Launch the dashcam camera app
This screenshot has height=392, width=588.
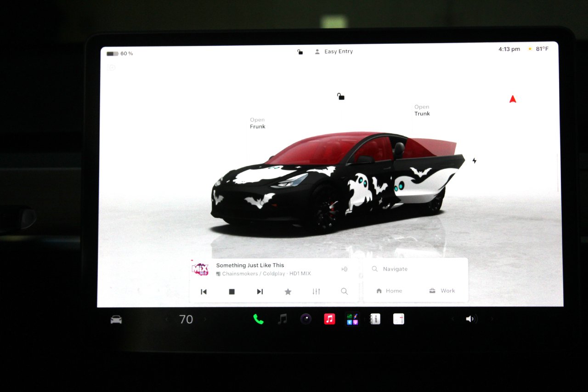[306, 319]
